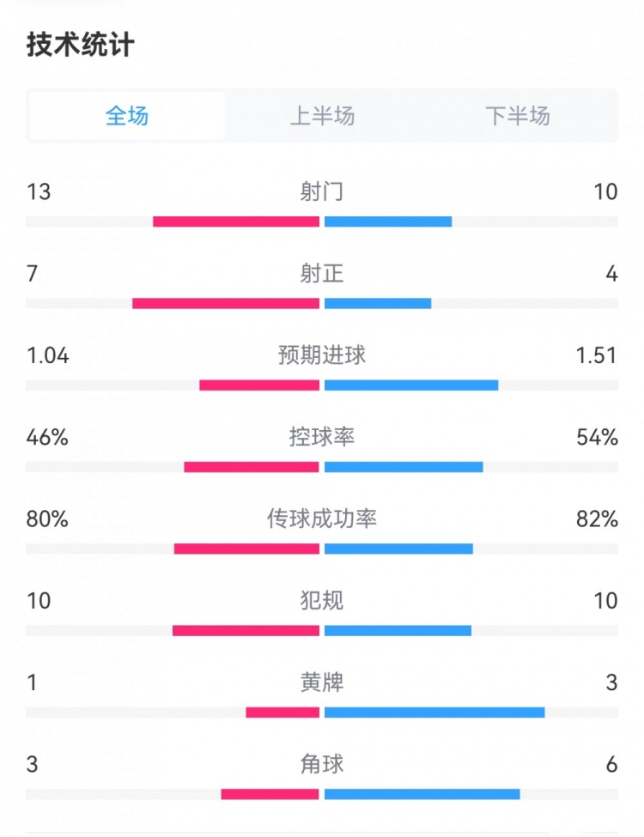Tap the 犯规 stat label

point(322,600)
